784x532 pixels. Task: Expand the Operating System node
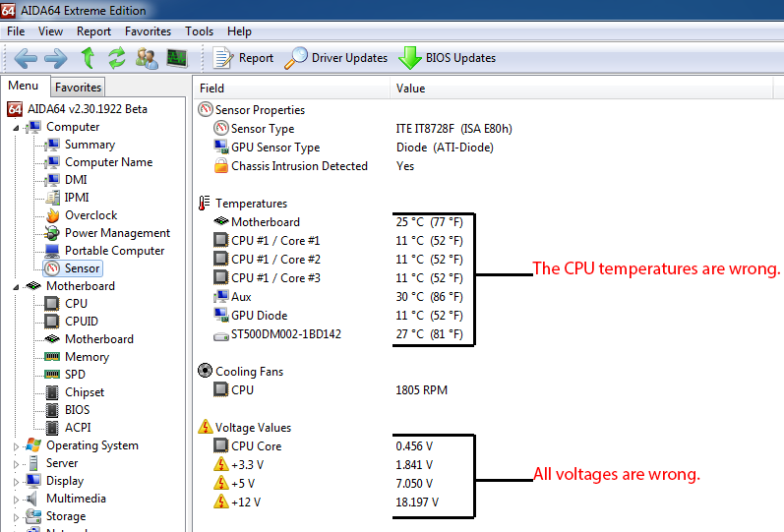click(16, 446)
